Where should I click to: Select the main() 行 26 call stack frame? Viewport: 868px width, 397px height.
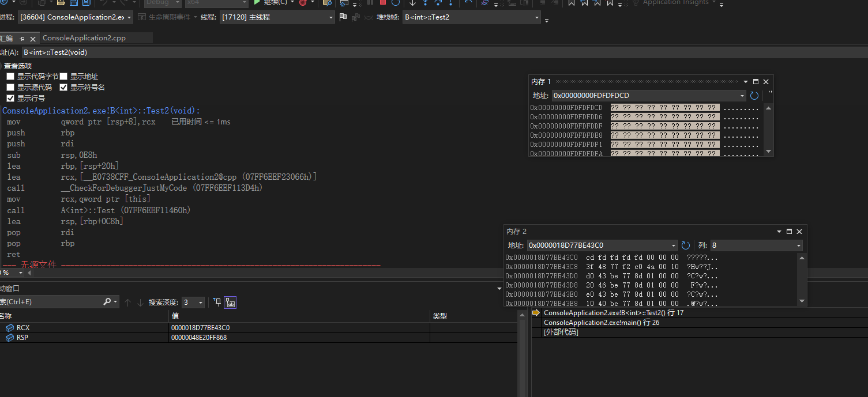click(700, 323)
